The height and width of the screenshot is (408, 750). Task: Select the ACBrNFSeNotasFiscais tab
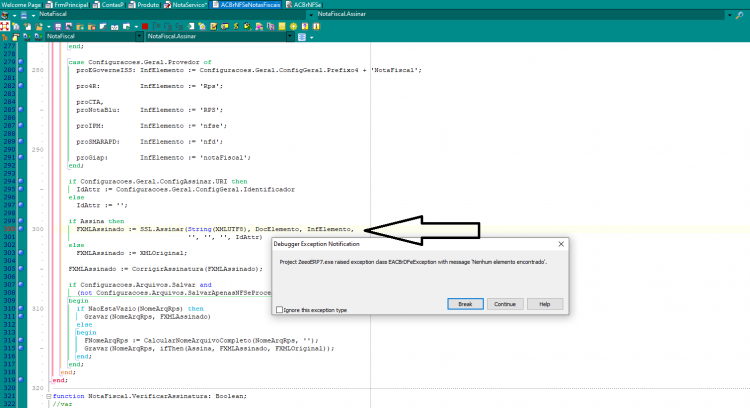(246, 4)
